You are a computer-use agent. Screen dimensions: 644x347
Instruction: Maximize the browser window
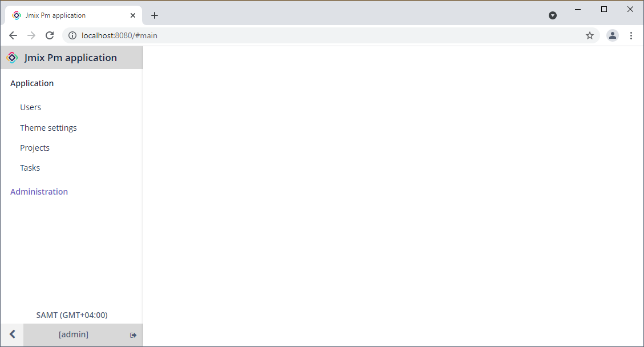point(604,9)
